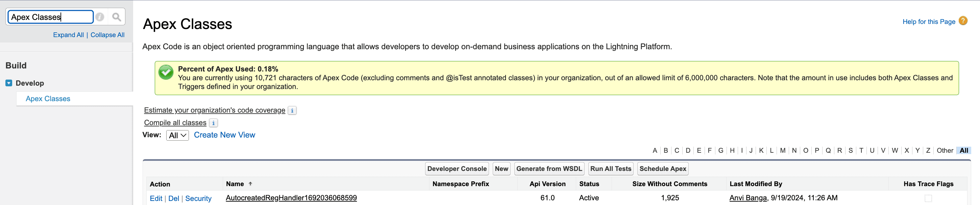
Task: Filter the list by Other
Action: tap(945, 151)
